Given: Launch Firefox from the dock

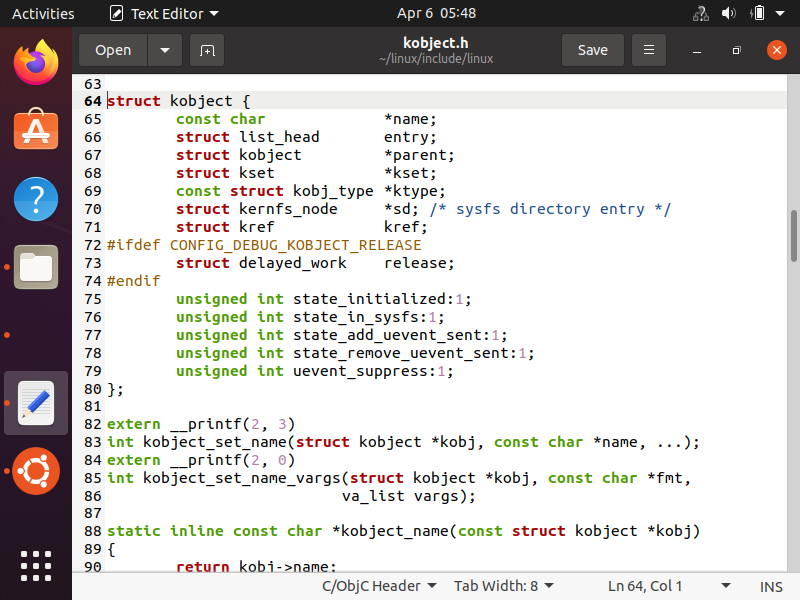Looking at the screenshot, I should (x=36, y=63).
